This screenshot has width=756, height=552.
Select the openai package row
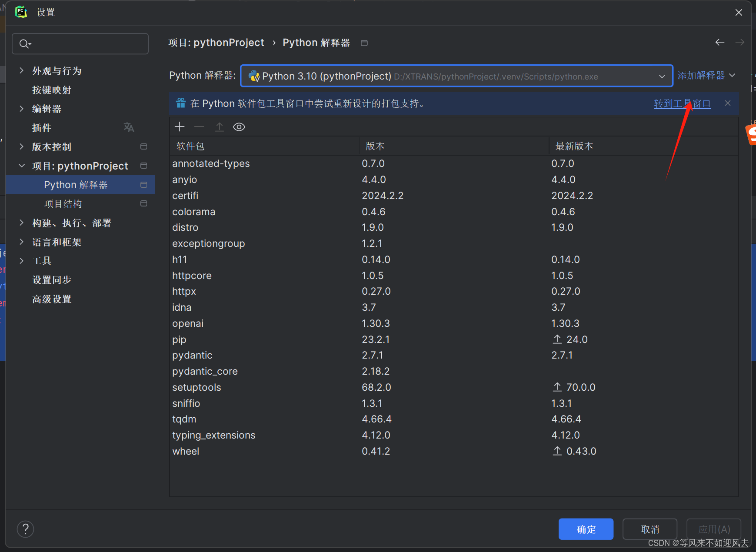tap(454, 323)
